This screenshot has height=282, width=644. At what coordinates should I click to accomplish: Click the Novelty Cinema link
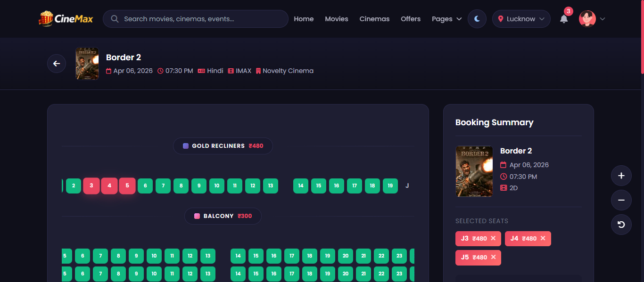(289, 71)
